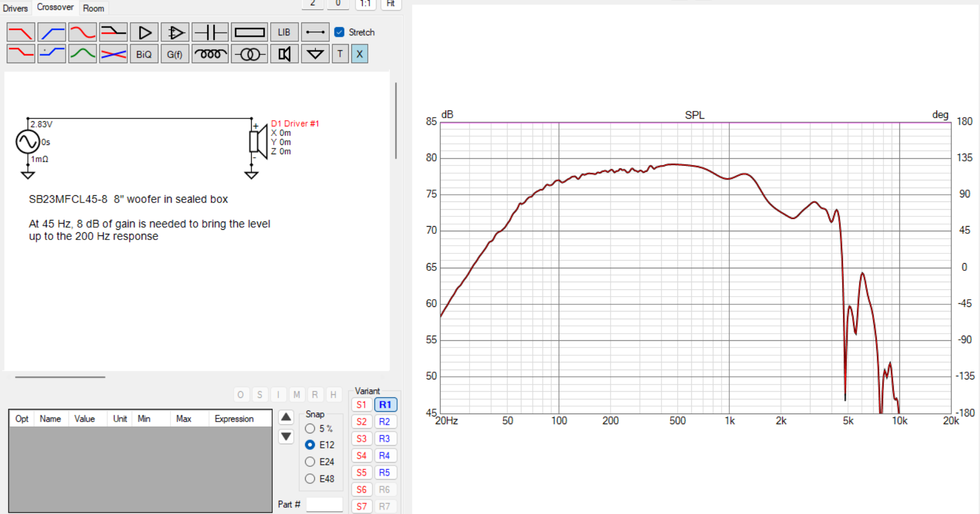Select the SB23MFCL45-8 woofer note text

tap(128, 199)
